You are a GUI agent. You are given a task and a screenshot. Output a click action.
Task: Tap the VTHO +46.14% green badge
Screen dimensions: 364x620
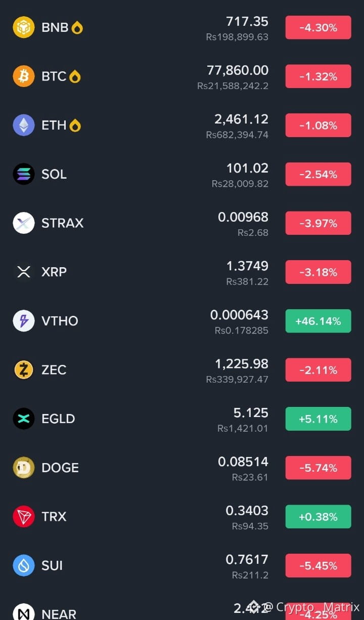point(318,321)
